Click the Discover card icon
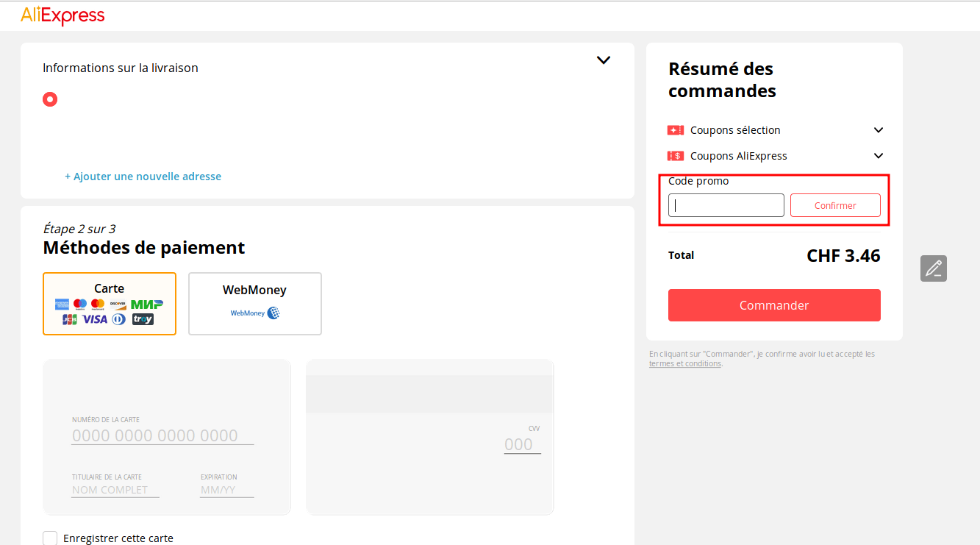This screenshot has height=545, width=980. pyautogui.click(x=118, y=304)
